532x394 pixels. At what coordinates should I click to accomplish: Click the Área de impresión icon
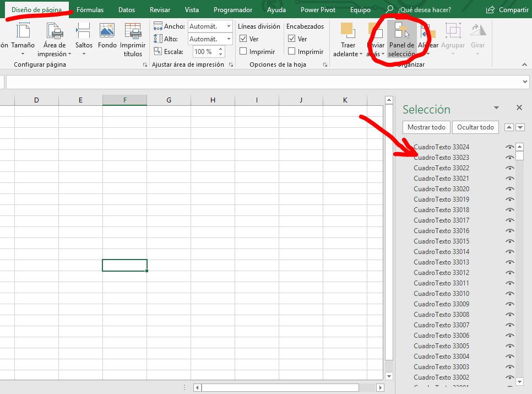coord(55,32)
